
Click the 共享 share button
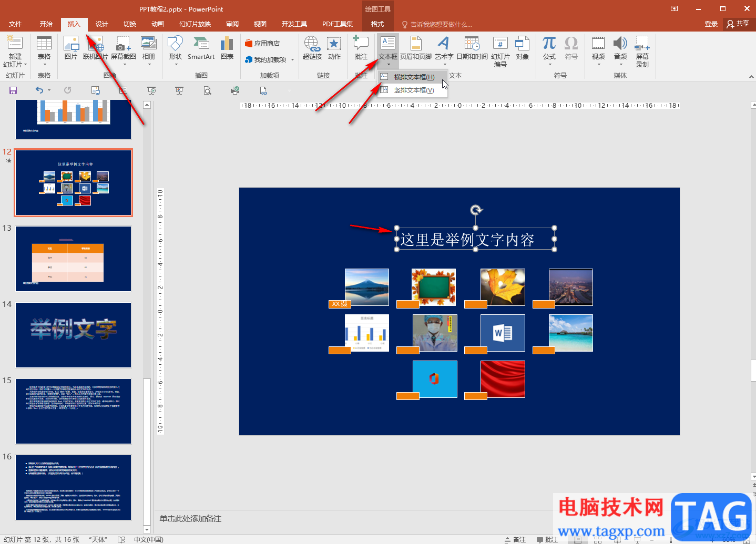click(x=738, y=24)
